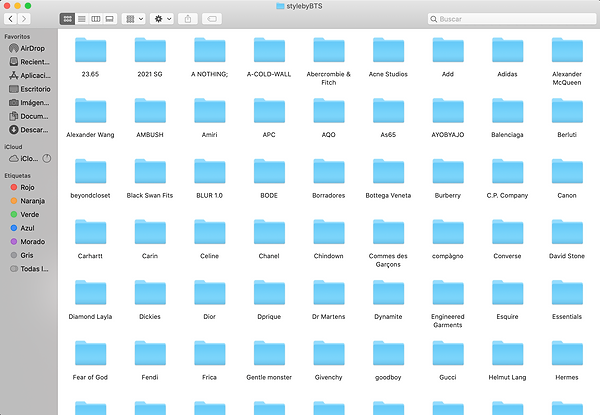This screenshot has width=600, height=415.
Task: Open Recientes in the sidebar
Action: point(29,62)
